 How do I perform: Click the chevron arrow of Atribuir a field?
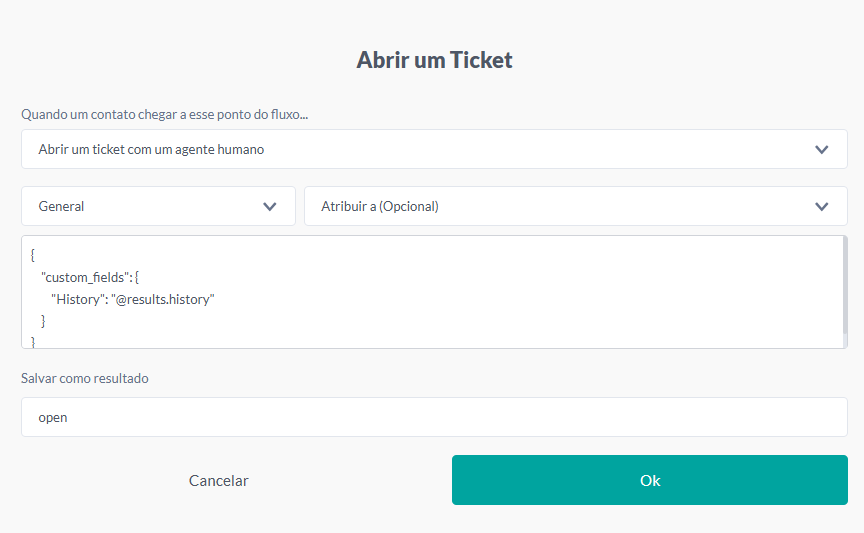822,206
